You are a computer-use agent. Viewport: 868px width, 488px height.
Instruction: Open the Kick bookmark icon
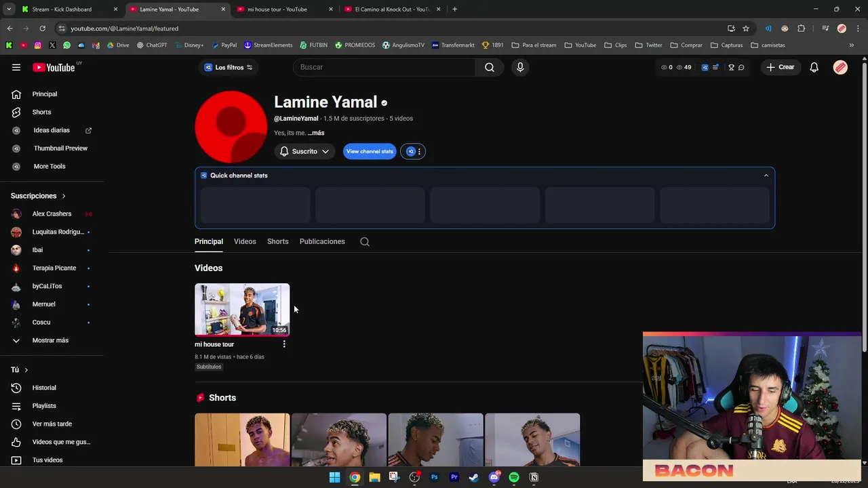(9, 45)
